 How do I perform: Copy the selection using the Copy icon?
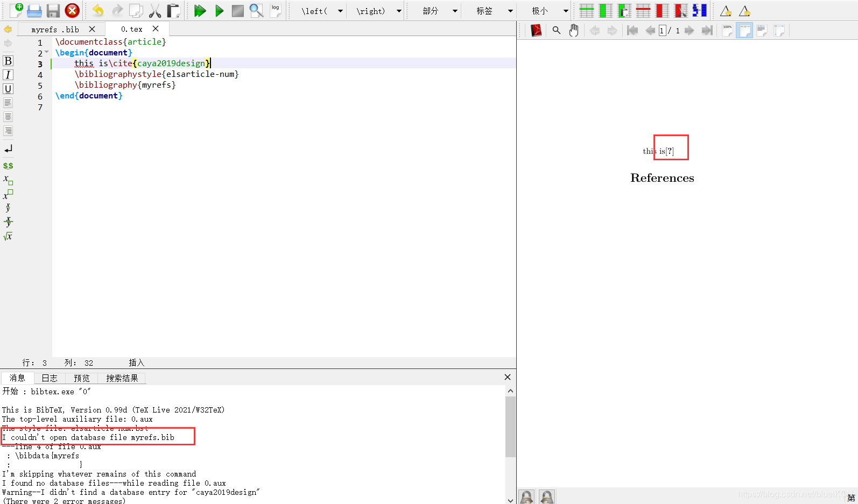pyautogui.click(x=136, y=10)
